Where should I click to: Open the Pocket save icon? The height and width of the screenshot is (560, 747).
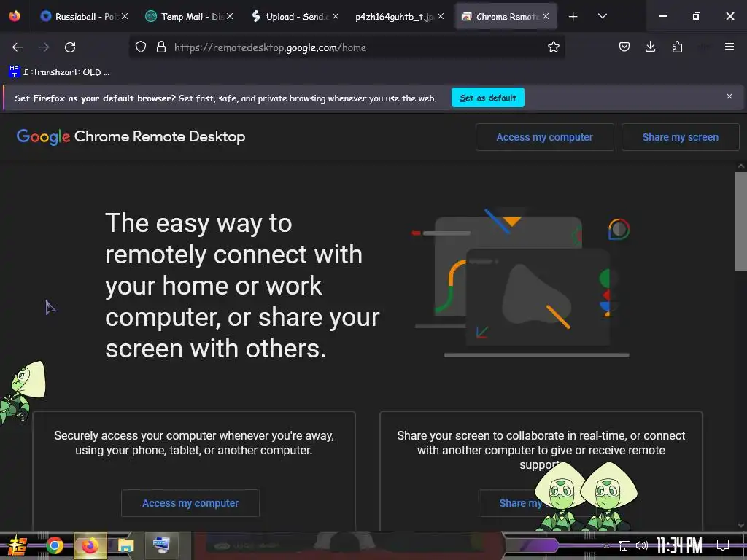(x=624, y=47)
